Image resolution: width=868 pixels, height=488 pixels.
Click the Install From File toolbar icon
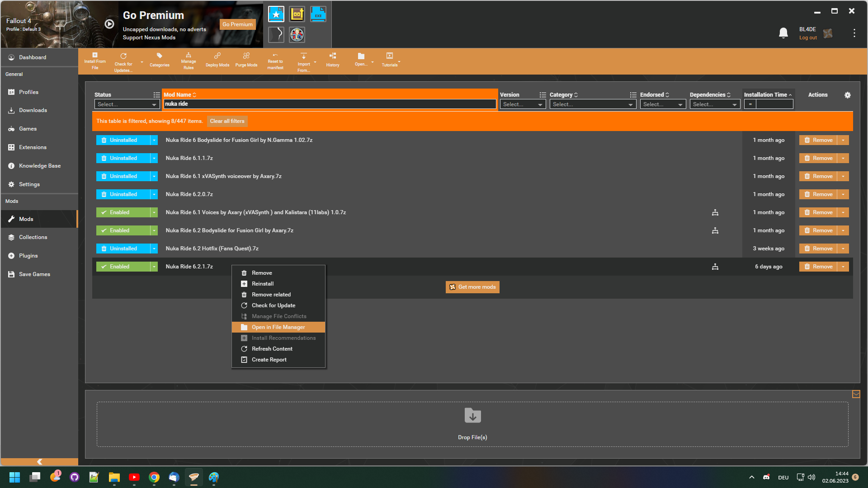pyautogui.click(x=95, y=61)
